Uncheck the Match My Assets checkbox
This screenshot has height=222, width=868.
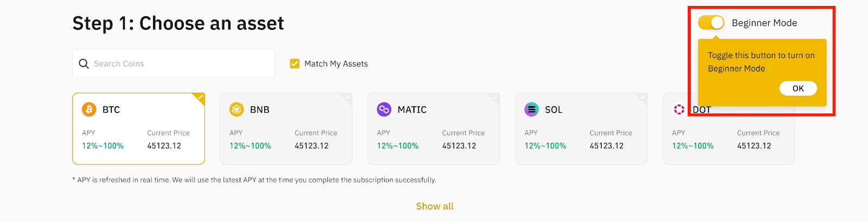295,64
